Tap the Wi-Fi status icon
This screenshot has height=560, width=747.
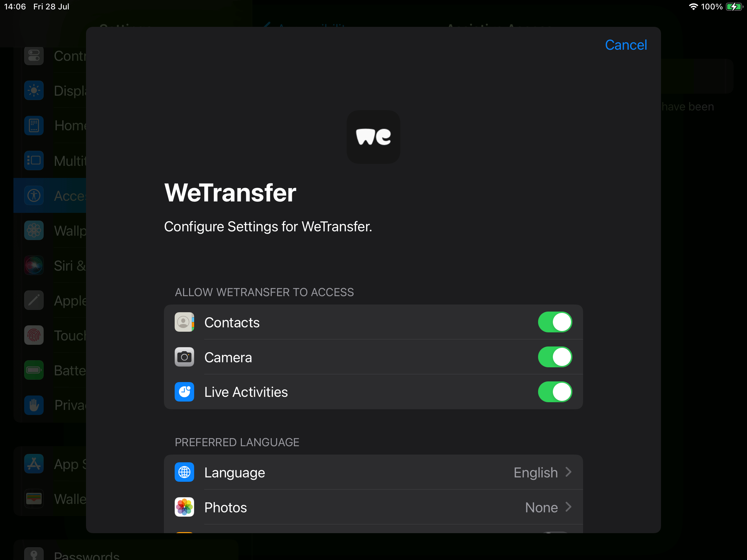point(693,6)
